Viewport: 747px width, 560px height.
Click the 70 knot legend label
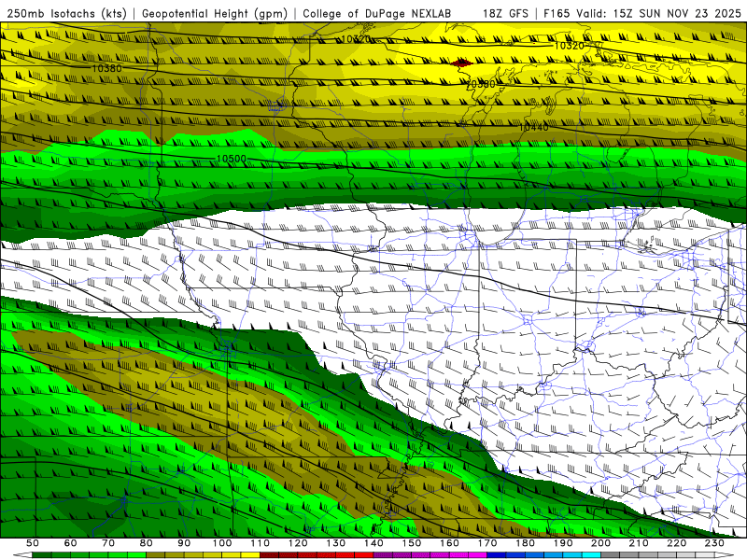108,543
